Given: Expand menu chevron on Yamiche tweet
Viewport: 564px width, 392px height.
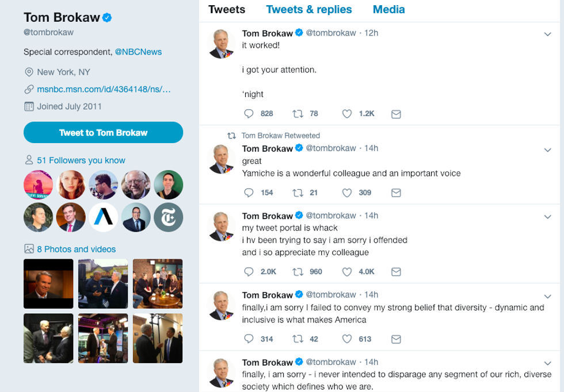Looking at the screenshot, I should (x=547, y=150).
